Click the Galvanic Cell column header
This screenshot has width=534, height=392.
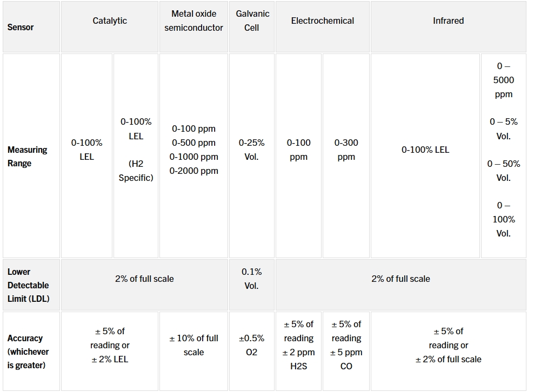[x=252, y=21]
